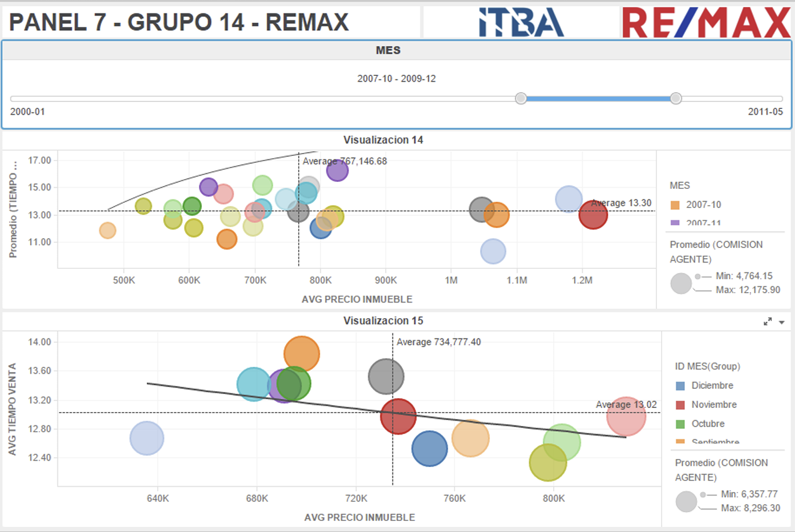
Task: Click the purple bubble near Average 767,146.68
Action: [337, 170]
